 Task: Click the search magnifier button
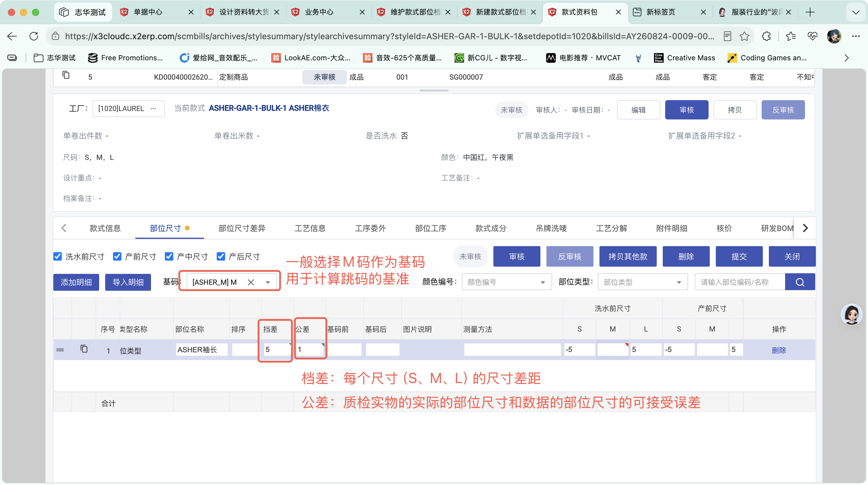(x=800, y=282)
